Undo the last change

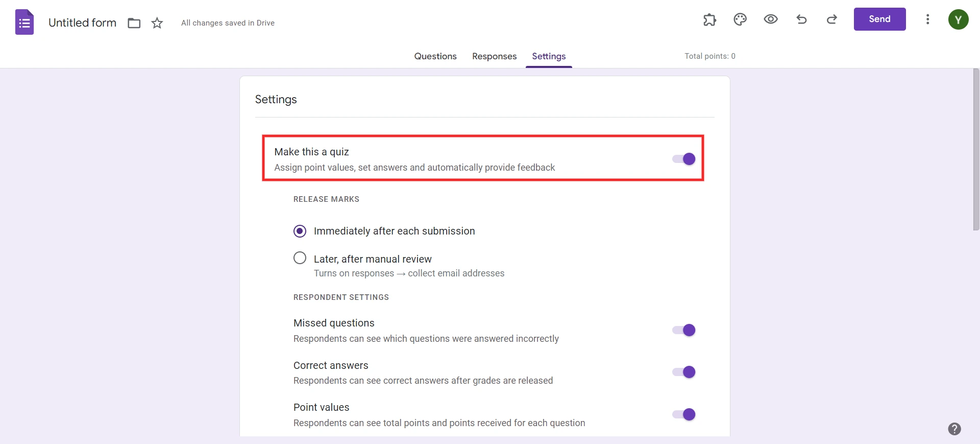pyautogui.click(x=801, y=19)
